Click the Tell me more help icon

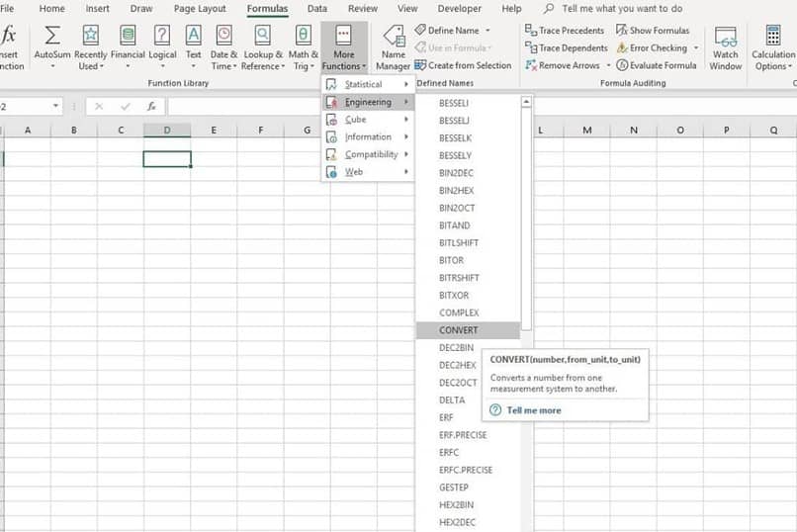click(x=495, y=410)
